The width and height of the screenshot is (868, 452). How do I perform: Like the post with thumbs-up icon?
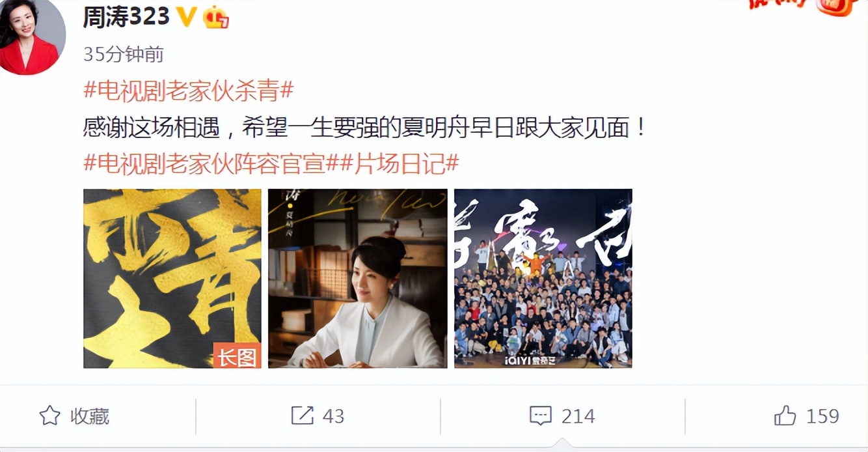coord(785,416)
